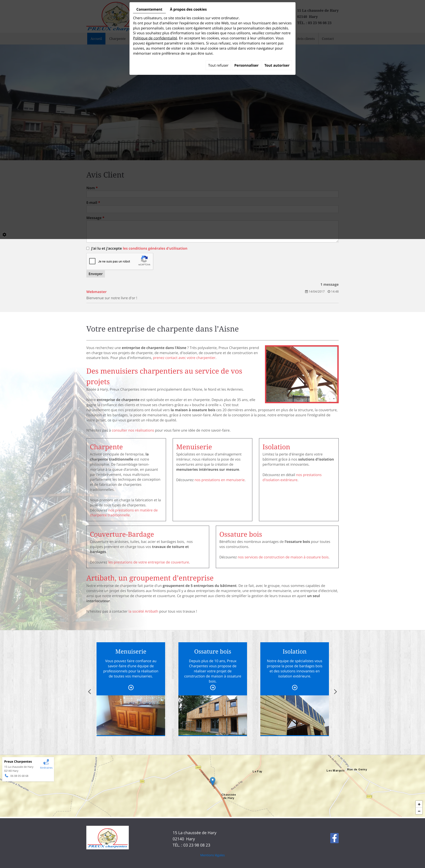Follow 'consulter nos réalisations' link
This screenshot has height=868, width=425.
[x=133, y=430]
